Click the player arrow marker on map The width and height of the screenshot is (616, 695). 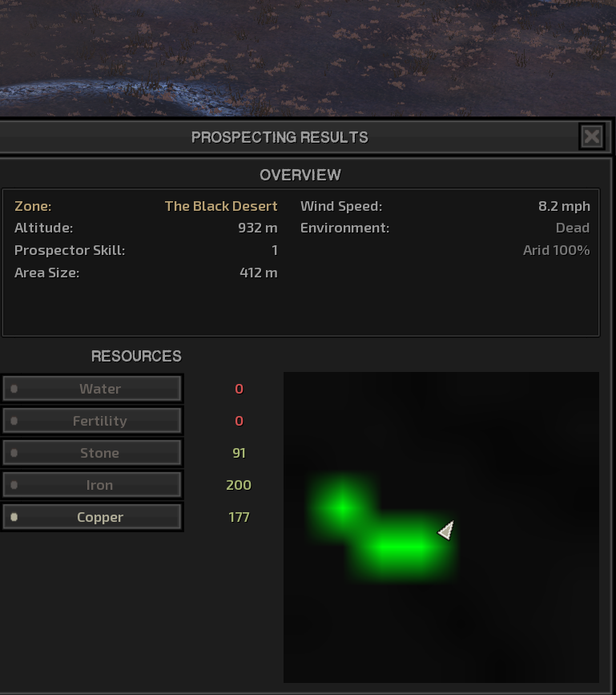[446, 530]
